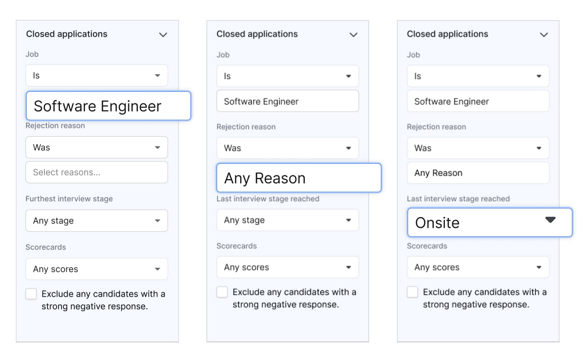Open Any stage dropdown under Furthest interview stage
588x364 pixels.
pos(97,221)
